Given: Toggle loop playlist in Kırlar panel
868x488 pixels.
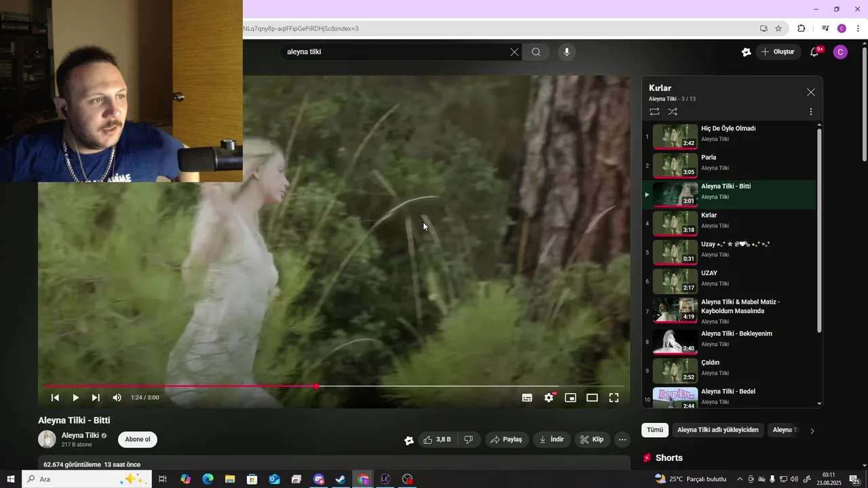Looking at the screenshot, I should (654, 111).
